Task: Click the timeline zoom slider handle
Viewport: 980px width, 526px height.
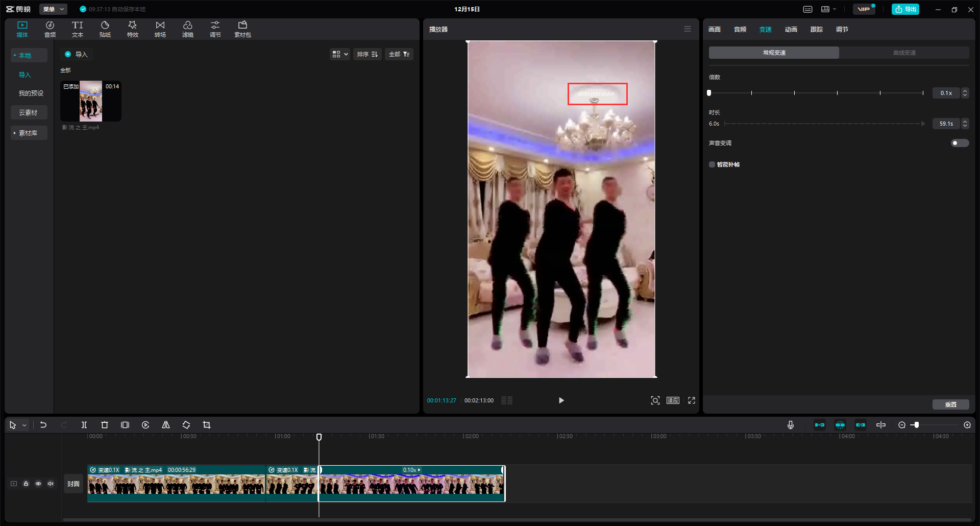Action: [917, 425]
